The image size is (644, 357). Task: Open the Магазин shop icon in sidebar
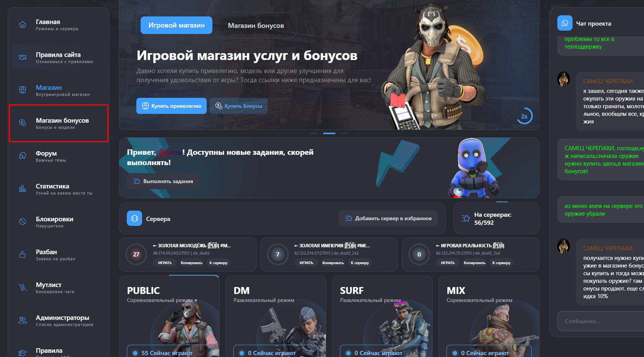pyautogui.click(x=23, y=90)
